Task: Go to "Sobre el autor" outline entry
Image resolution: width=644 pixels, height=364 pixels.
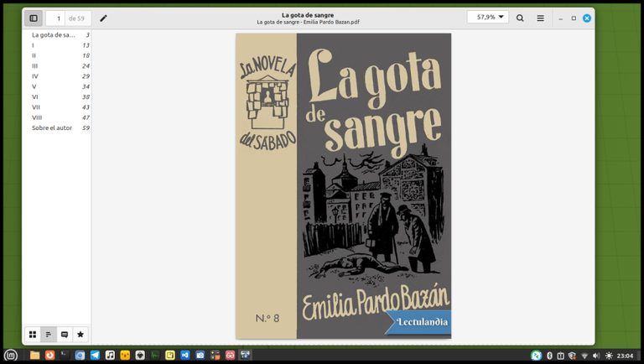Action: [x=52, y=127]
